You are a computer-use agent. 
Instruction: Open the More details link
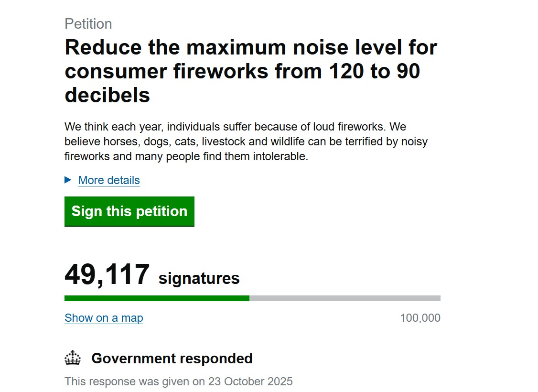coord(109,180)
